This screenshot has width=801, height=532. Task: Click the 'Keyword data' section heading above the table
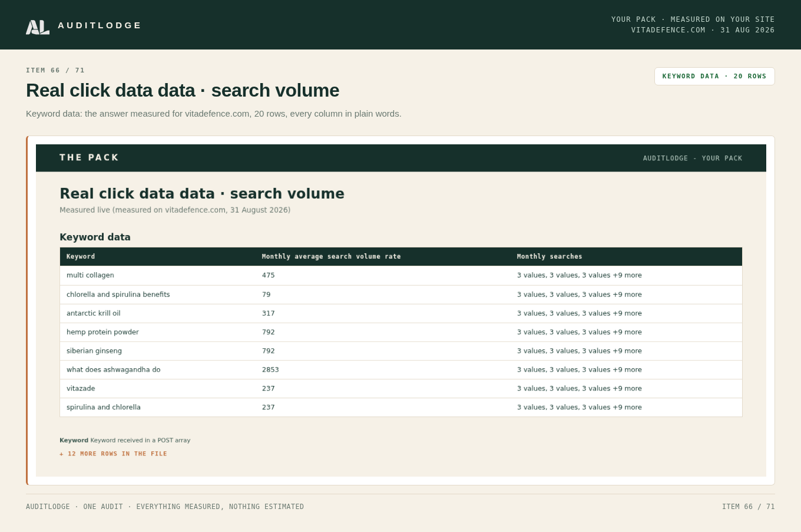(95, 237)
